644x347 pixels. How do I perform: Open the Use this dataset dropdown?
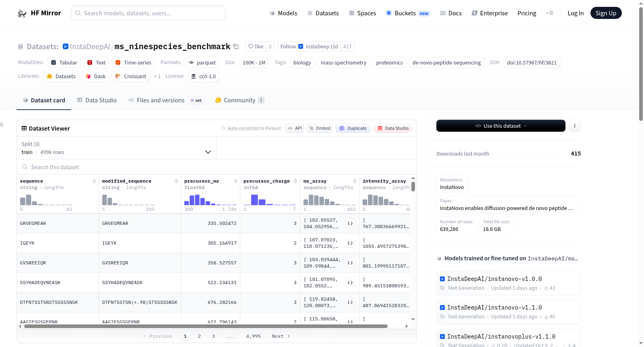point(501,126)
